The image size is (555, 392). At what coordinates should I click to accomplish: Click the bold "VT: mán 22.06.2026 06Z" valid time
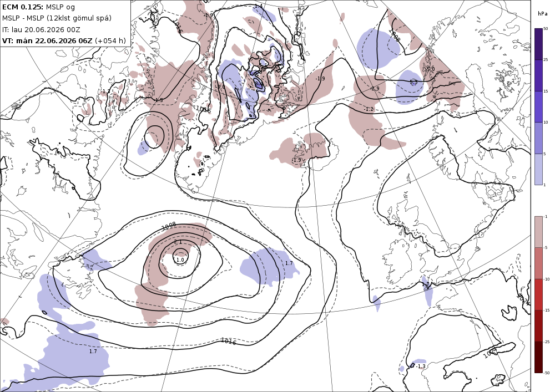47,40
